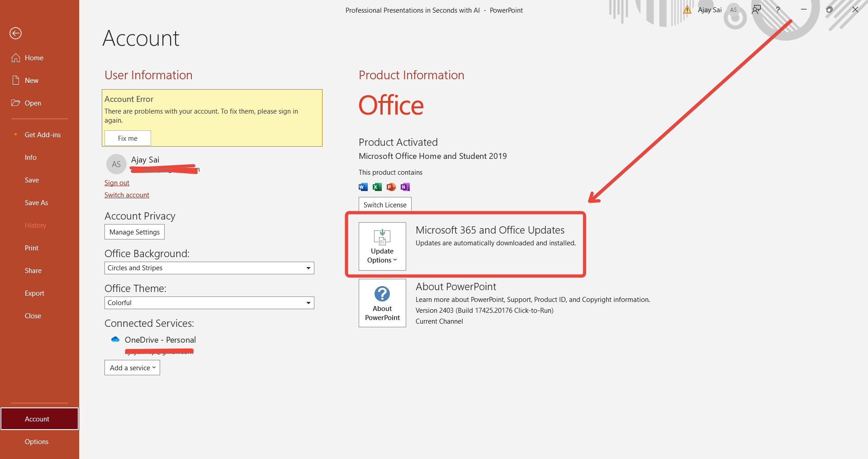Click the Current Channel text
This screenshot has width=868, height=459.
(x=439, y=321)
